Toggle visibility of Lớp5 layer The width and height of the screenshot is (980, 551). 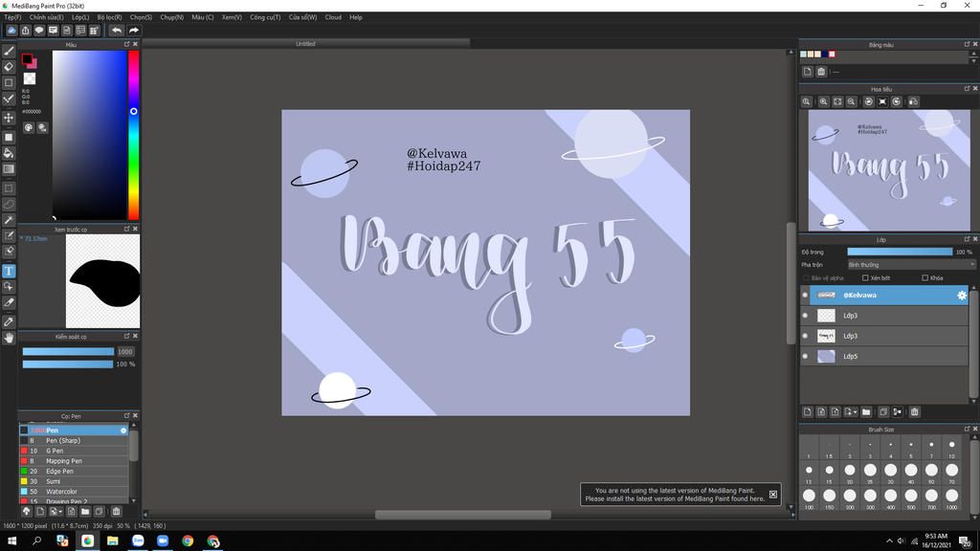[805, 356]
